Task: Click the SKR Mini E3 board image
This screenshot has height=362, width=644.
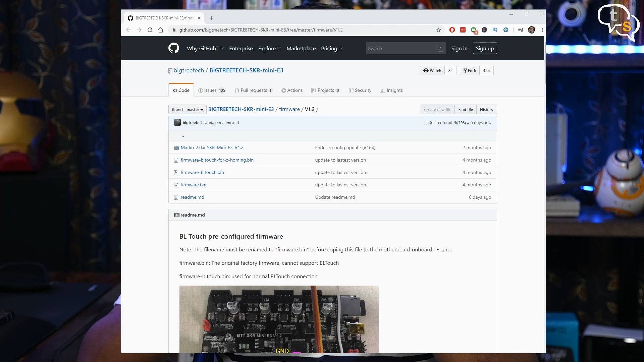Action: pos(279,319)
